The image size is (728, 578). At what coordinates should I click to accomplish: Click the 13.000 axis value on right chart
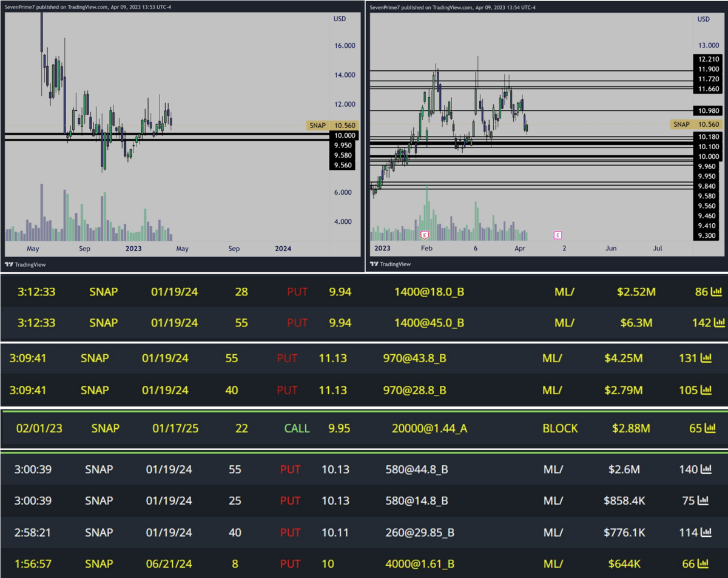pyautogui.click(x=709, y=45)
